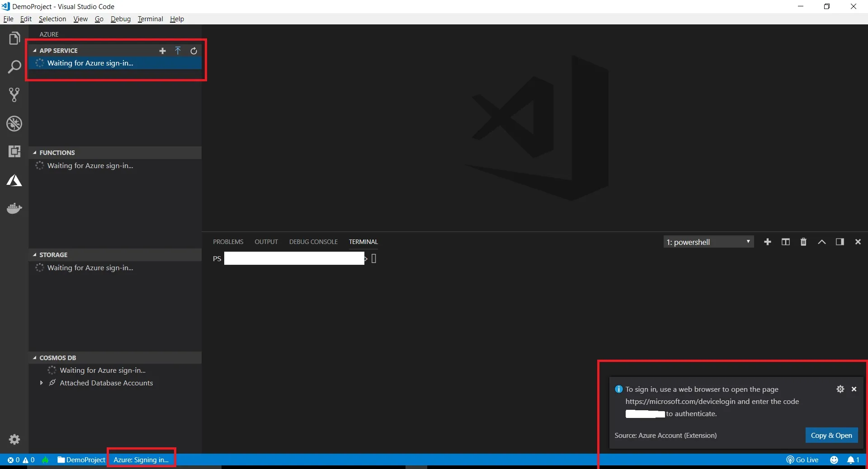
Task: Open the Help menu
Action: (177, 19)
